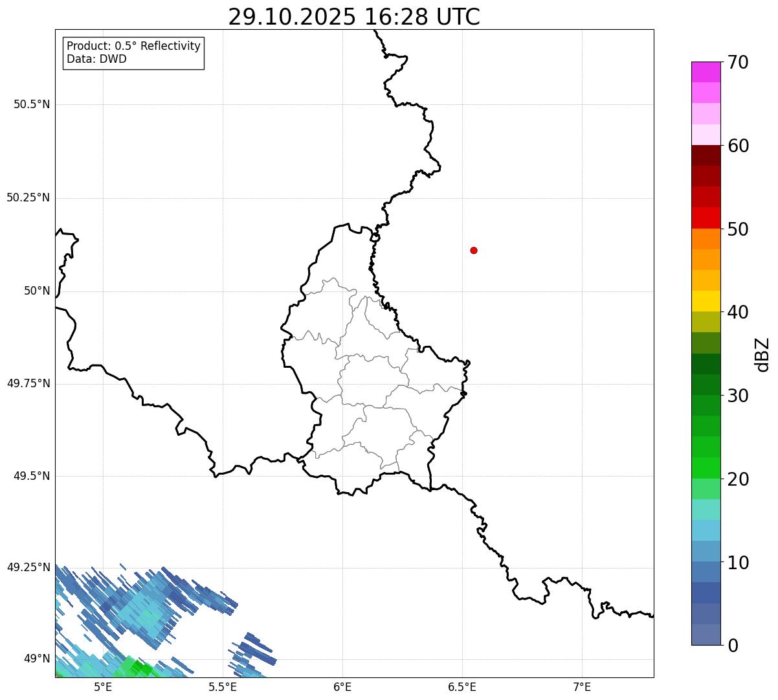Screen dimensions: 778x700
Task: Click the 49°N latitude label
Action: (37, 659)
